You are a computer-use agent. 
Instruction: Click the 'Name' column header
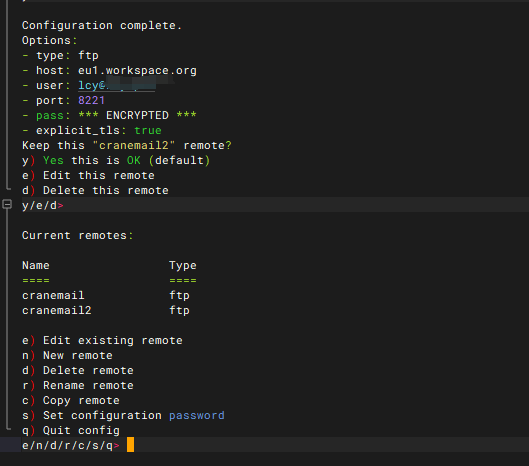(36, 265)
